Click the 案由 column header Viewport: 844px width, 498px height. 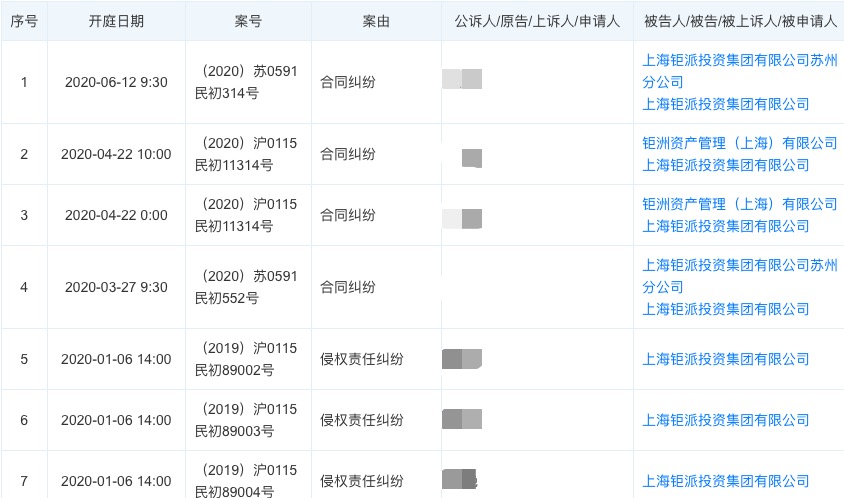pyautogui.click(x=376, y=20)
